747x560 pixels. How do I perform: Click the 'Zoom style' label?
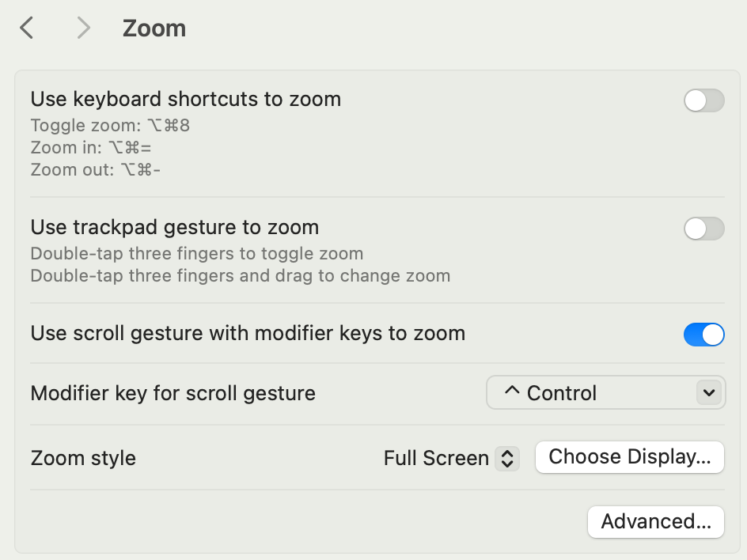point(83,458)
